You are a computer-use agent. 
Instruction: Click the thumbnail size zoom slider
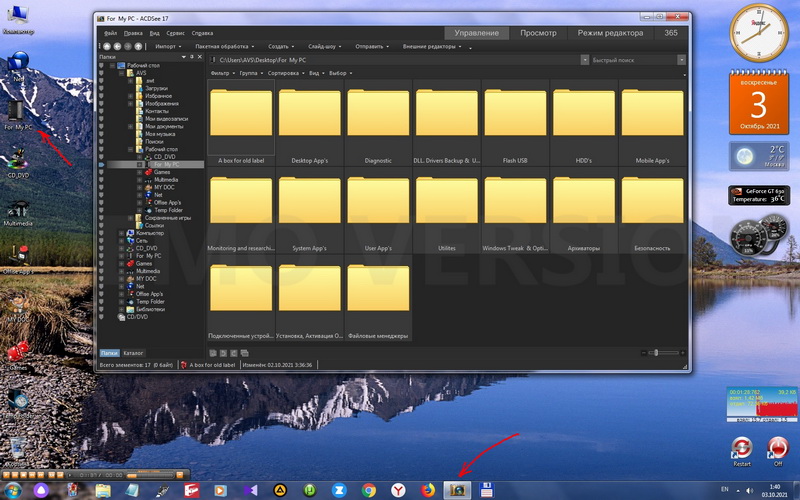[x=655, y=352]
